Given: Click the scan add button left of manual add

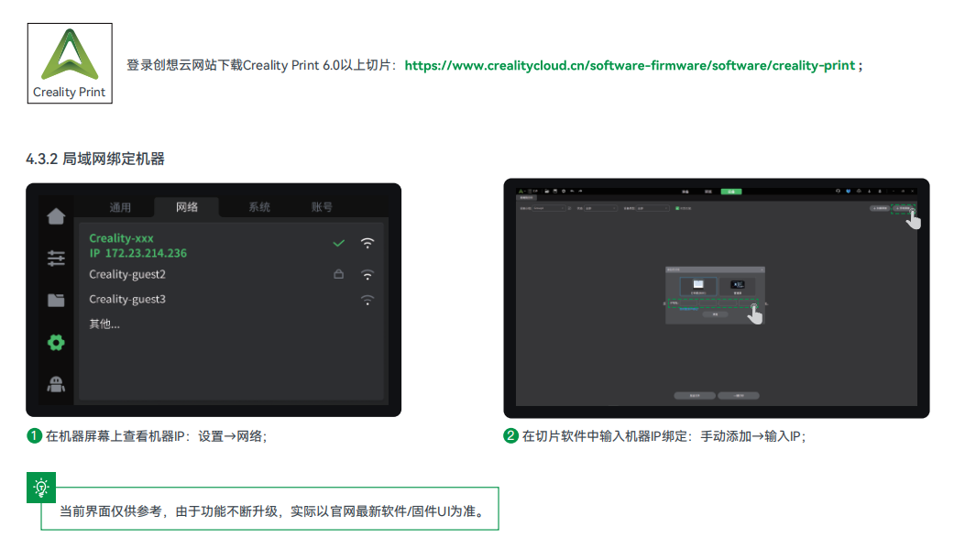Looking at the screenshot, I should (x=880, y=208).
